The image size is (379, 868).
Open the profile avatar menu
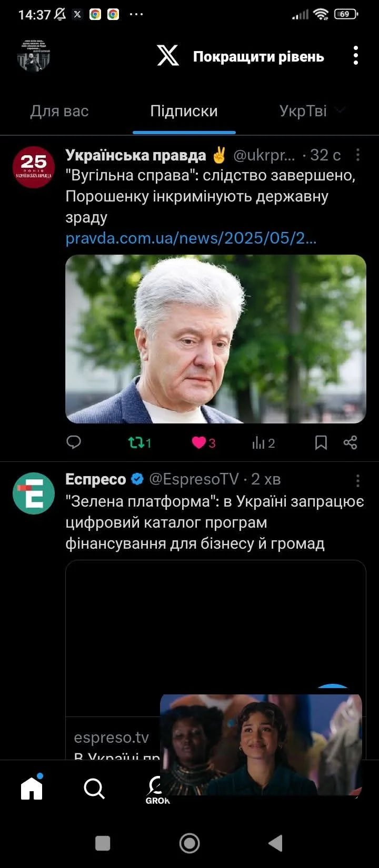point(33,55)
